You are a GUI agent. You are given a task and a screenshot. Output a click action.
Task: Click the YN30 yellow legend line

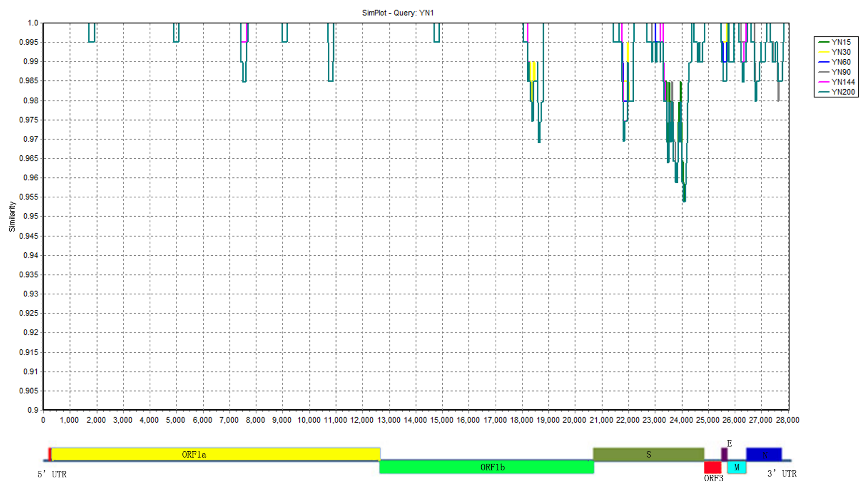tap(824, 52)
